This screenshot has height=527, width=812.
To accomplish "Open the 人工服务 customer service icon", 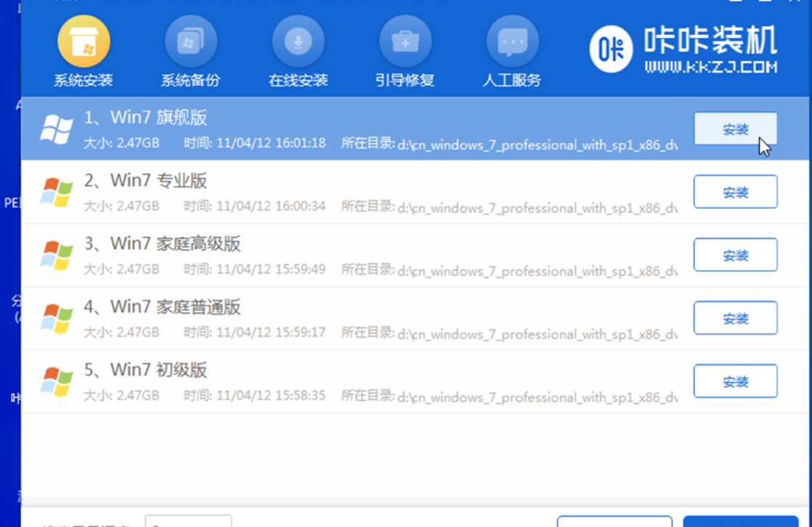I will point(513,41).
